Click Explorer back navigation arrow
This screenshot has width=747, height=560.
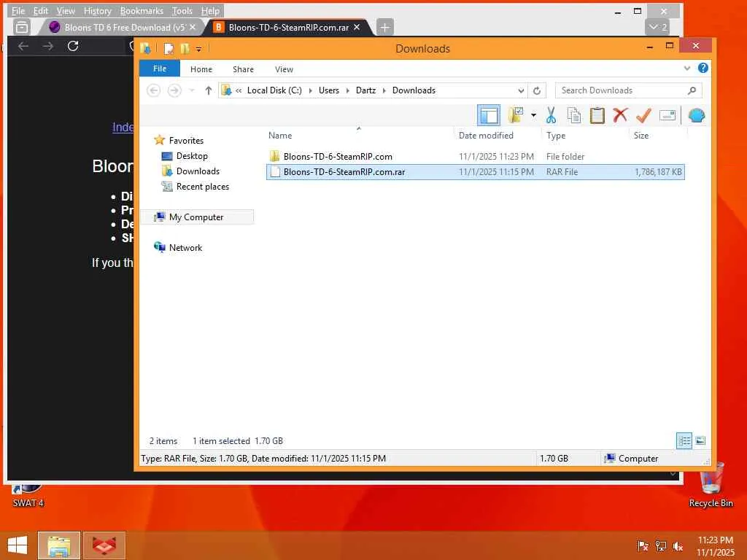153,90
